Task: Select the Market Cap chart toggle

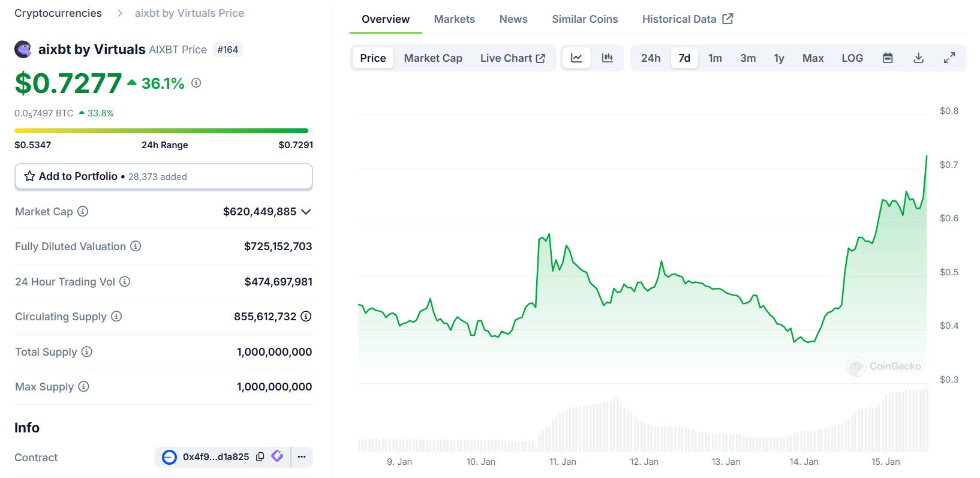Action: tap(433, 58)
